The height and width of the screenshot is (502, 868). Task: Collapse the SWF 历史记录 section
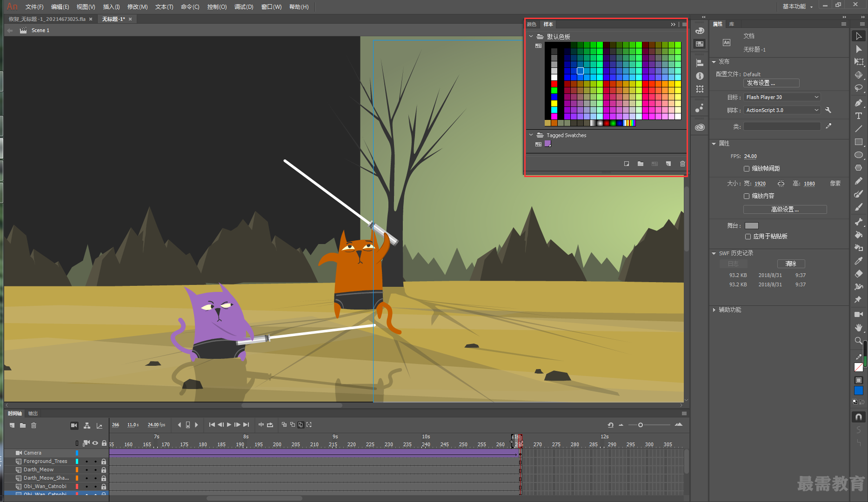click(x=714, y=253)
